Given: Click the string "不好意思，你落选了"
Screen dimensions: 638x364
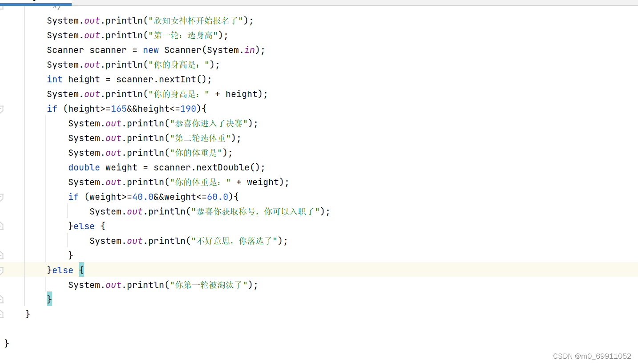Looking at the screenshot, I should click(x=234, y=241).
